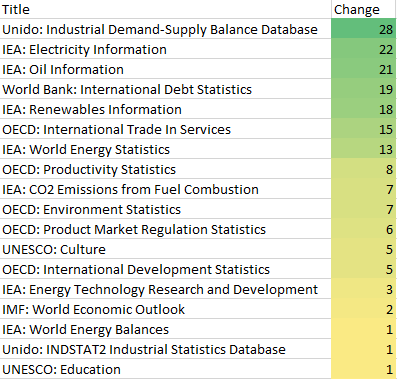
Task: Click the IMF: World Economic Outlook cell
Action: click(165, 309)
